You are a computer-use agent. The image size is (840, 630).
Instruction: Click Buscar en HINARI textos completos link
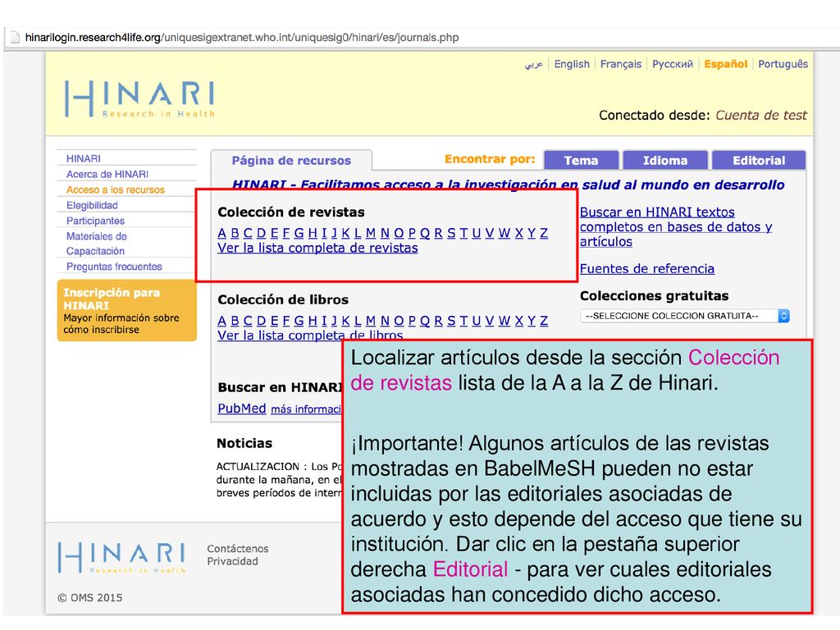click(x=676, y=226)
